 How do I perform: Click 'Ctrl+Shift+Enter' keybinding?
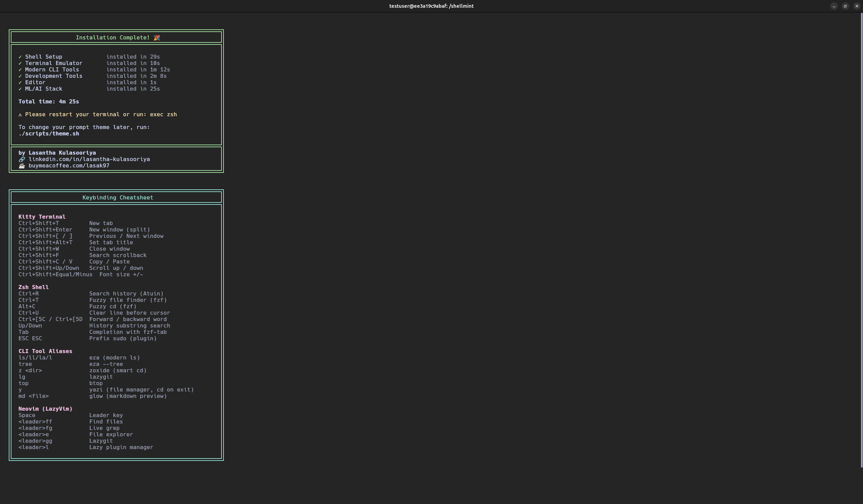click(45, 229)
